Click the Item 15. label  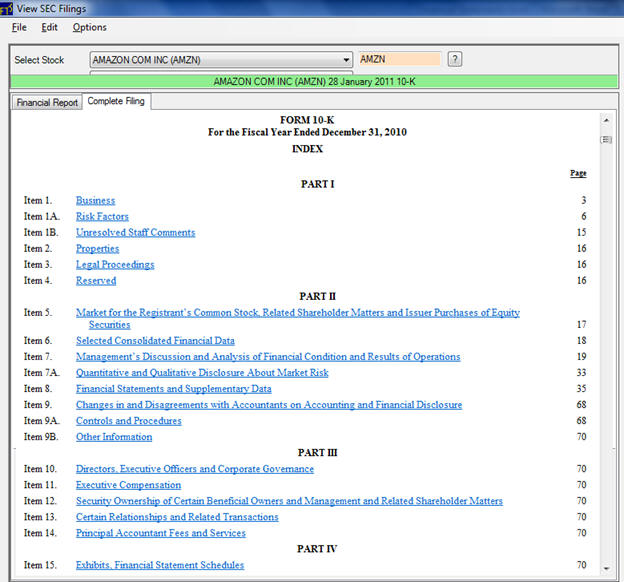(40, 565)
